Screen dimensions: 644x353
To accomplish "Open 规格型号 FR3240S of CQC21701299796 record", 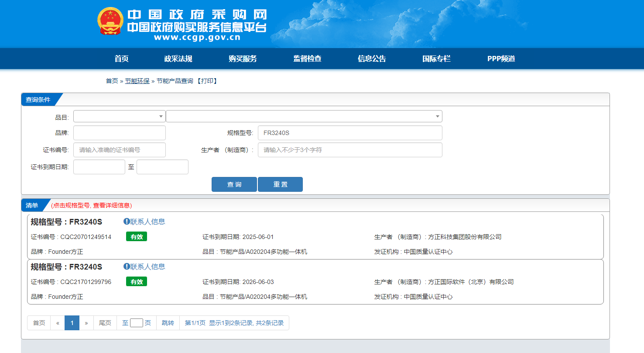I will click(x=66, y=267).
